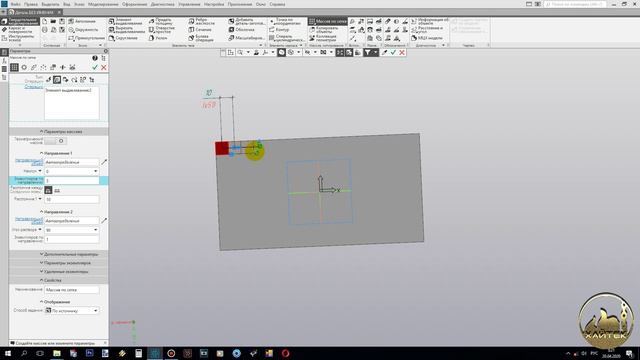Click the Расстояние 1 input field

72,200
